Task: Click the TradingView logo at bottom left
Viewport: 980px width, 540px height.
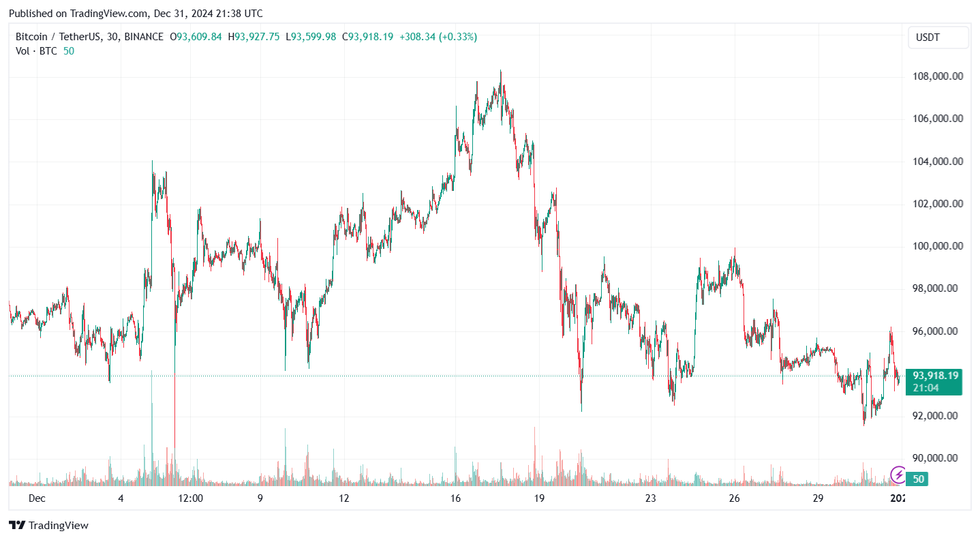Action: [x=48, y=525]
